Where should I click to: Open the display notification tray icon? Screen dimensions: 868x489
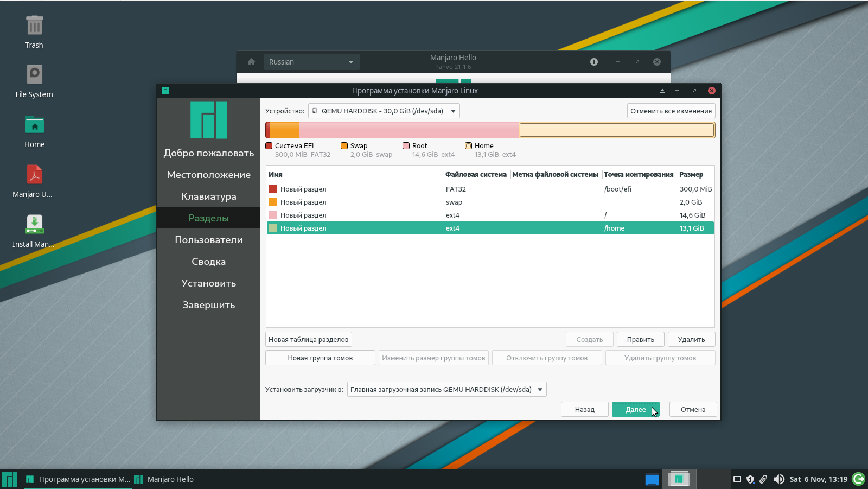point(737,479)
